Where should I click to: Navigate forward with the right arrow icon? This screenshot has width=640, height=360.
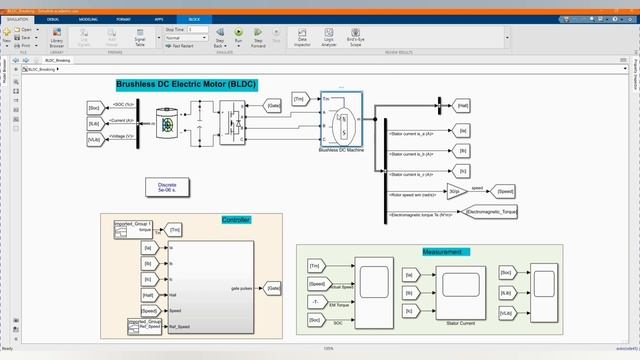tap(26, 60)
